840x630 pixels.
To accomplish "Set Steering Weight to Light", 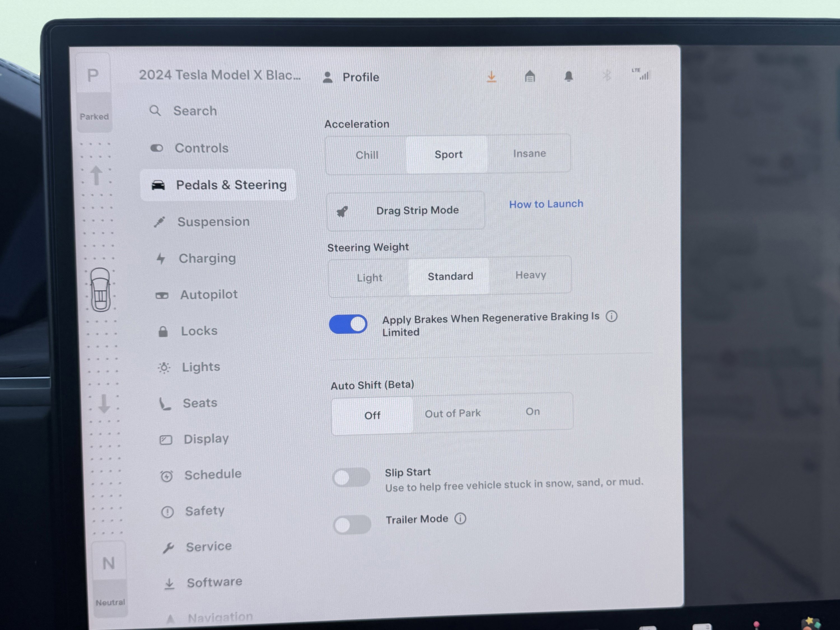I will 369,277.
